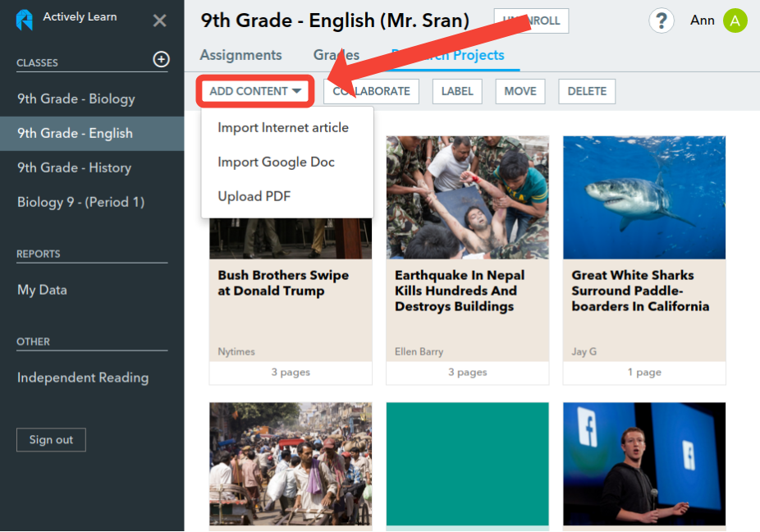
Task: Select 'Import Internet article' from the menu
Action: (x=282, y=127)
